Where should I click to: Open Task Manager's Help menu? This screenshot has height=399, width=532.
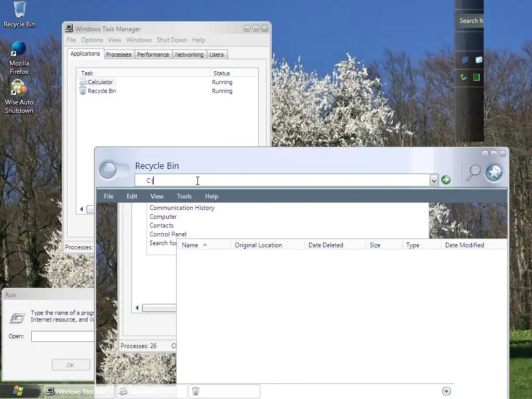coord(198,39)
